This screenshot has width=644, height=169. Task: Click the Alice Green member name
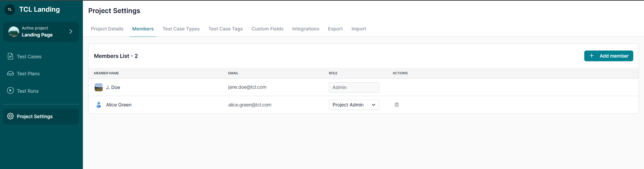pyautogui.click(x=119, y=105)
